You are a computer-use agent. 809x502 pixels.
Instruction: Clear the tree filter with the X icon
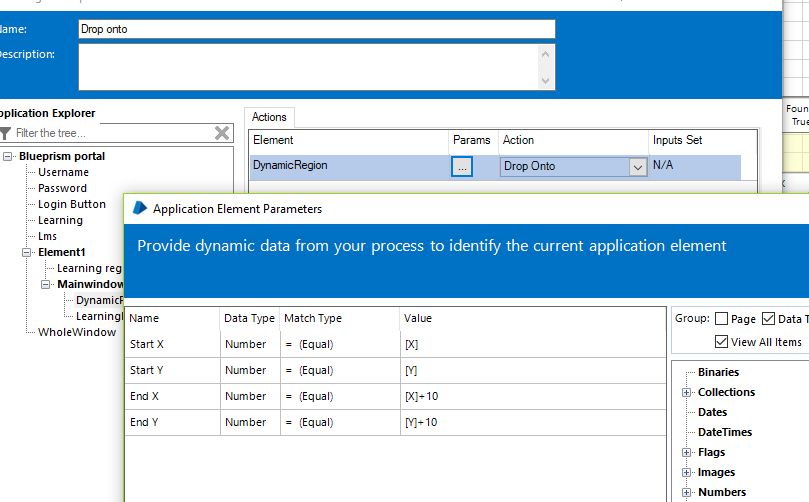point(222,133)
